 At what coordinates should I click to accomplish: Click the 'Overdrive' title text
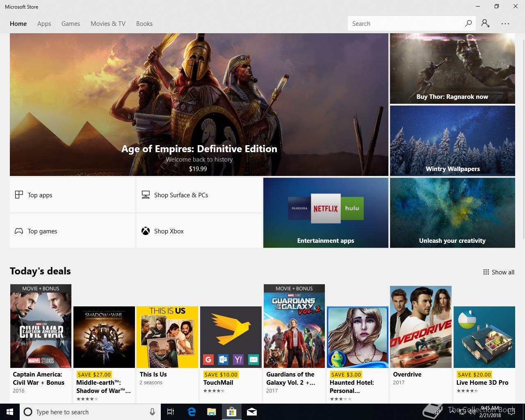tap(407, 374)
